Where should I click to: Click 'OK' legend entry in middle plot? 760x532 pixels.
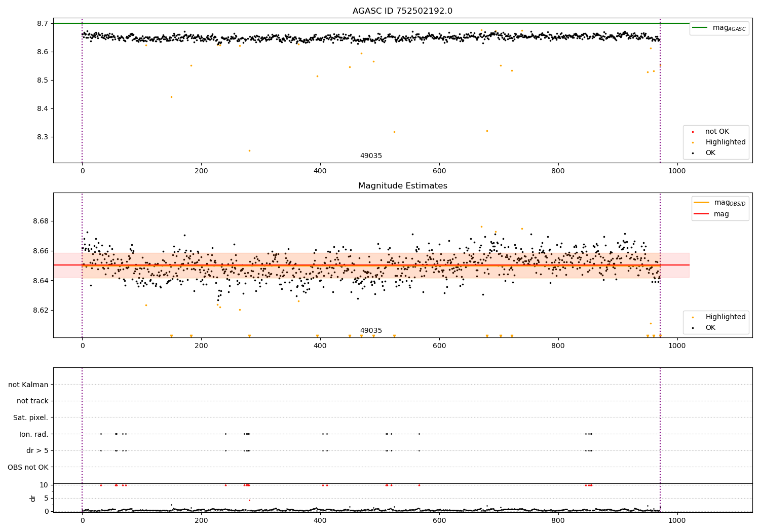tap(704, 328)
